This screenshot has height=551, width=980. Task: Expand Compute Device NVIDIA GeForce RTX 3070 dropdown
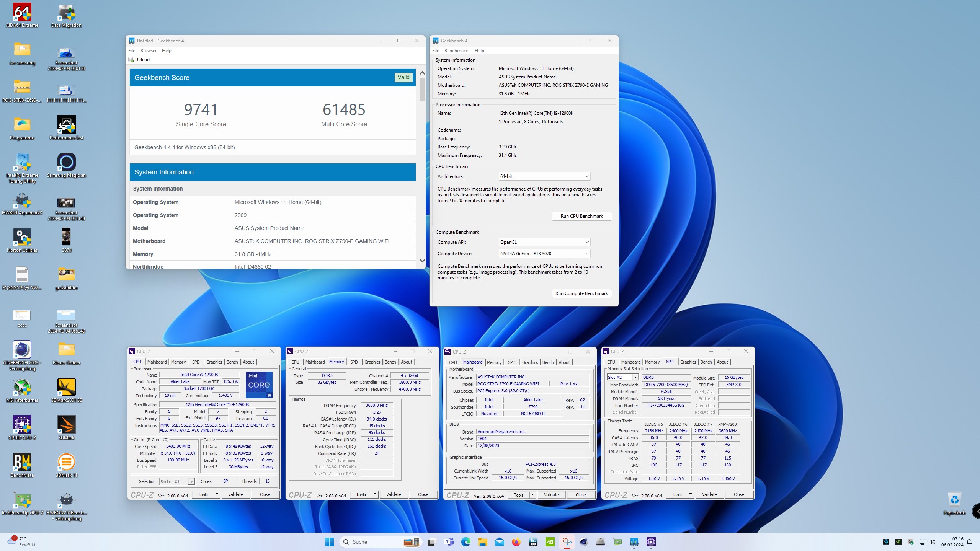544,254
